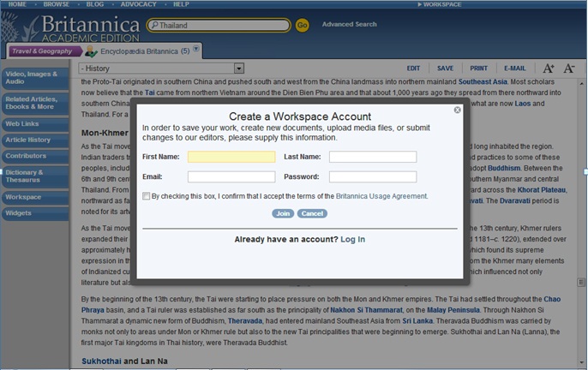Open Encyclopædia Britannica tab dropdown arrow
The width and height of the screenshot is (588, 370).
point(195,49)
